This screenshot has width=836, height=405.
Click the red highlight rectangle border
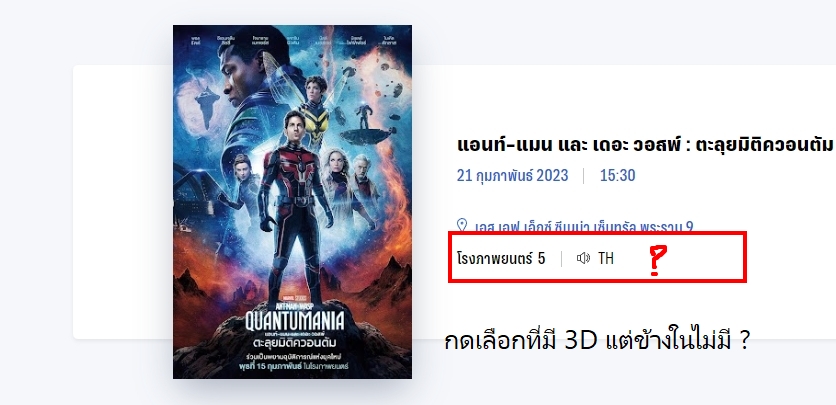[x=597, y=233]
